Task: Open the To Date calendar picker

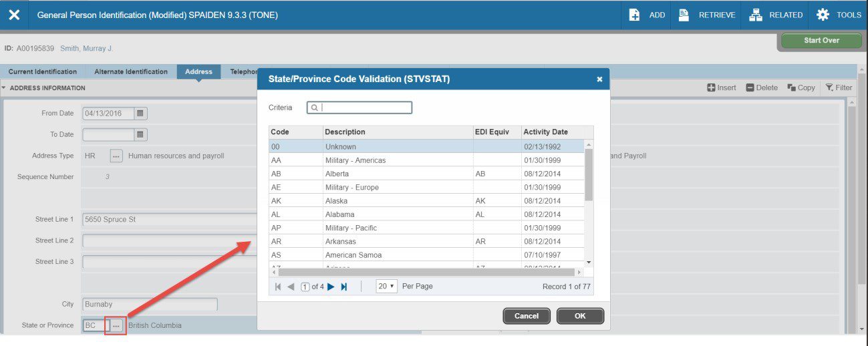Action: (x=140, y=135)
